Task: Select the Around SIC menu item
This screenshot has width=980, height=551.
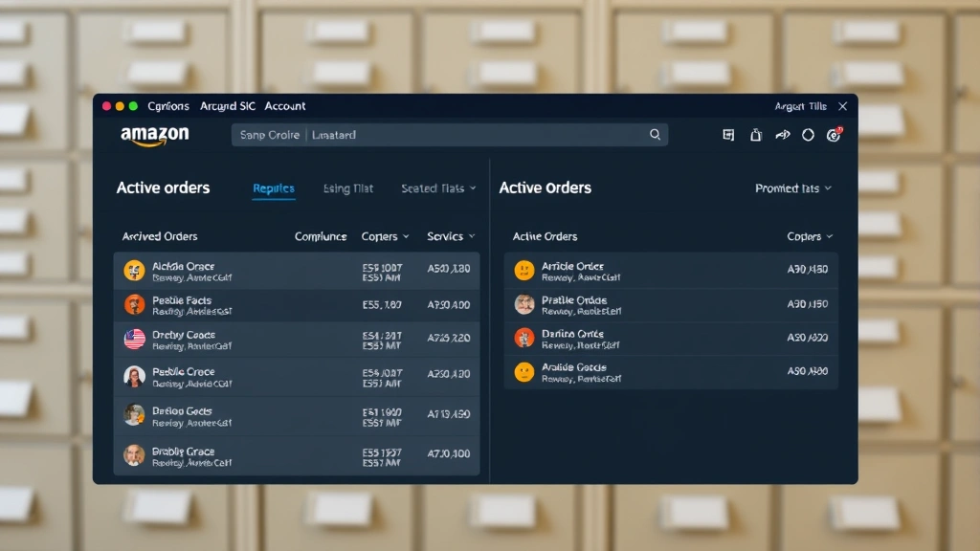Action: [227, 106]
